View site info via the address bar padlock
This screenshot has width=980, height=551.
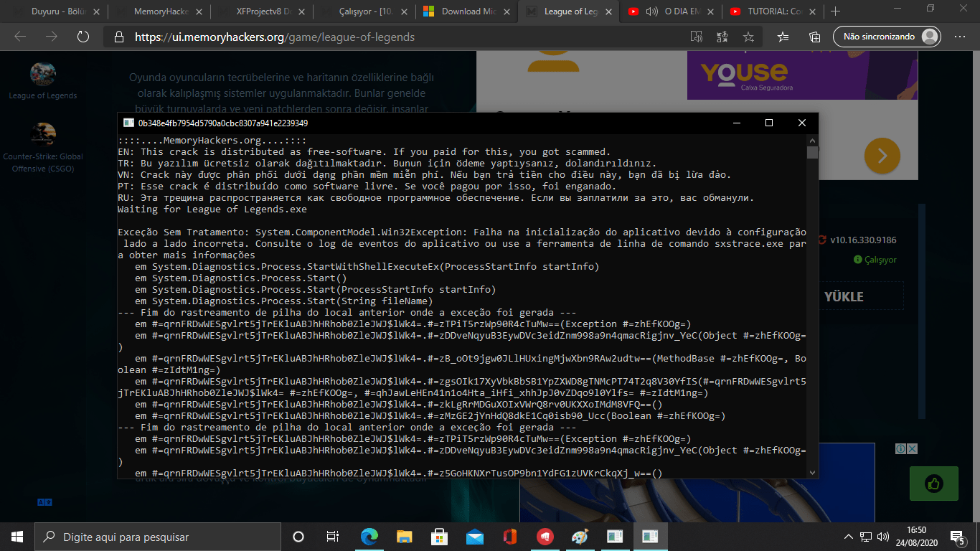119,37
